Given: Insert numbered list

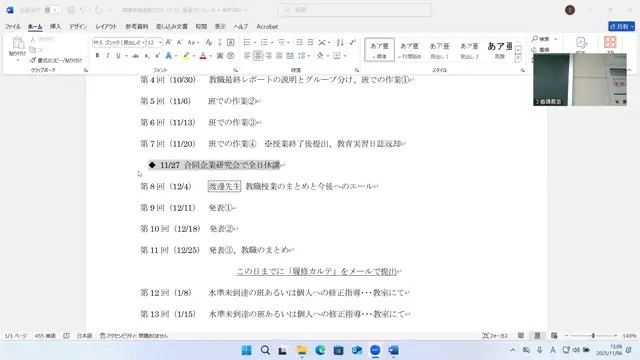Looking at the screenshot, I should click(264, 42).
